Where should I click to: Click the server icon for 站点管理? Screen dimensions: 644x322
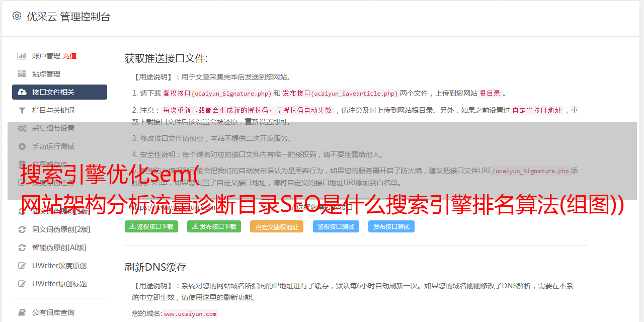coord(22,74)
